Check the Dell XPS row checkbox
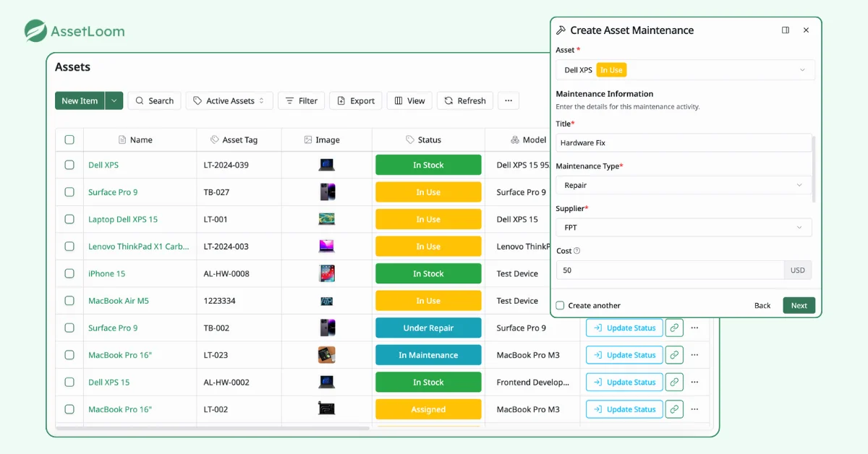 [x=69, y=165]
